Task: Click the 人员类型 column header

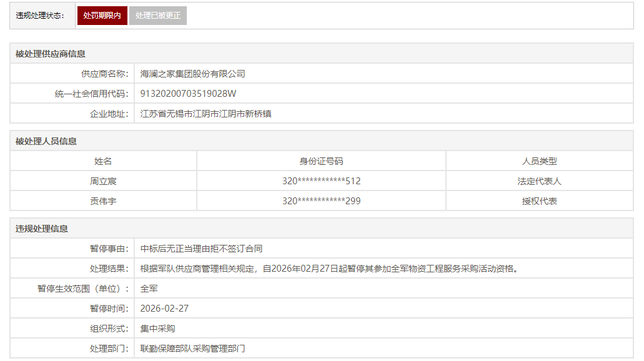Action: (x=540, y=161)
